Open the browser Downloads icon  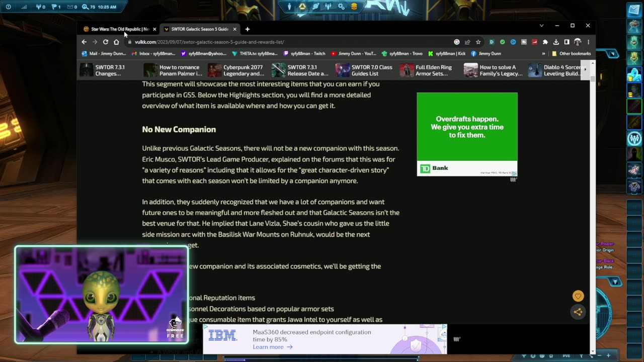tap(556, 42)
